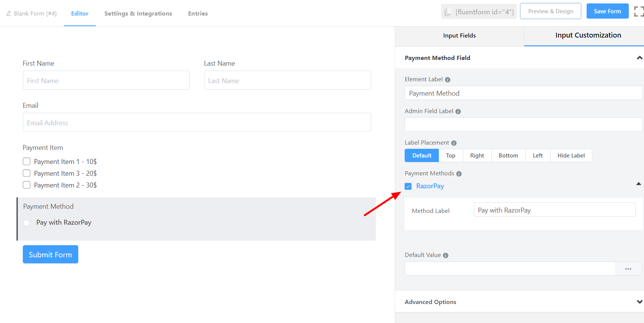Uncheck the RazorPay payment method checkbox
This screenshot has height=323, width=644.
[408, 186]
